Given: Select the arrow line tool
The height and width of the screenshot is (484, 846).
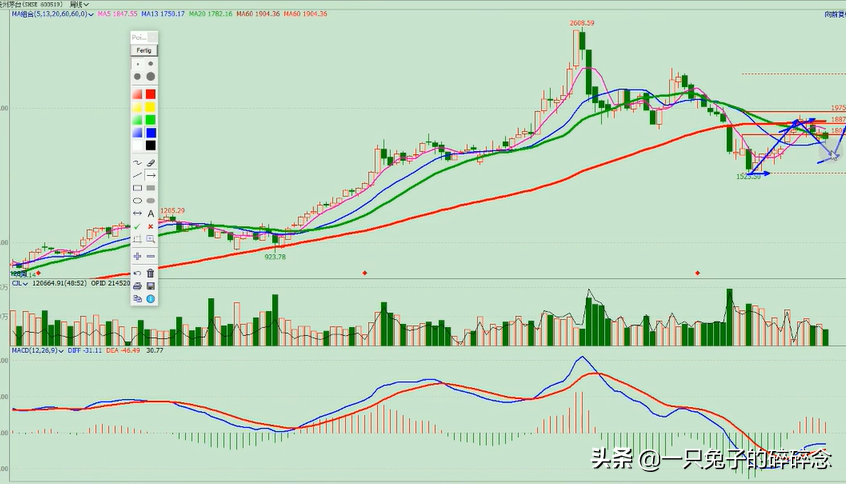Looking at the screenshot, I should [x=151, y=175].
